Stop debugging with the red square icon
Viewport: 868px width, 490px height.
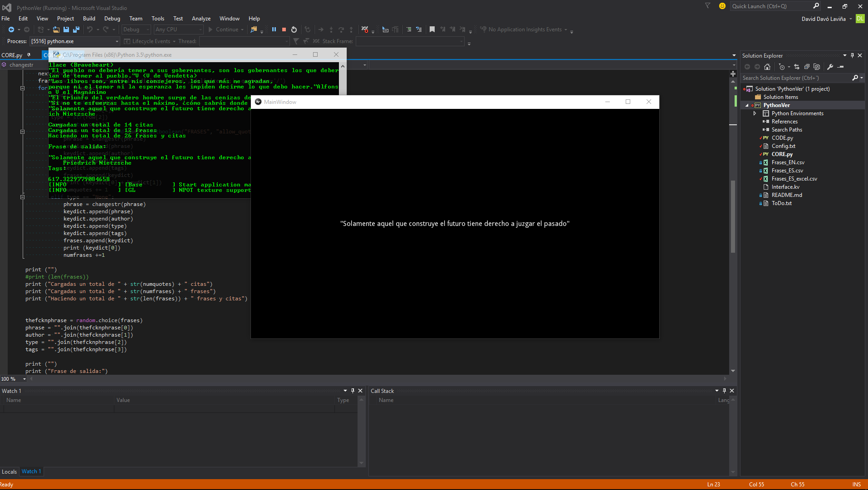pyautogui.click(x=284, y=29)
